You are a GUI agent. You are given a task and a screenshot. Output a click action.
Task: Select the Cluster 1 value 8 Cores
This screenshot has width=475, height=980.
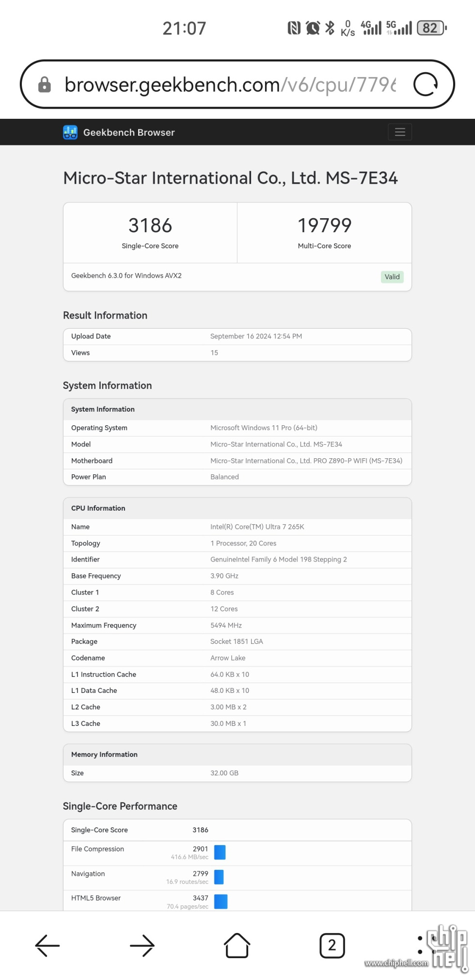(222, 593)
